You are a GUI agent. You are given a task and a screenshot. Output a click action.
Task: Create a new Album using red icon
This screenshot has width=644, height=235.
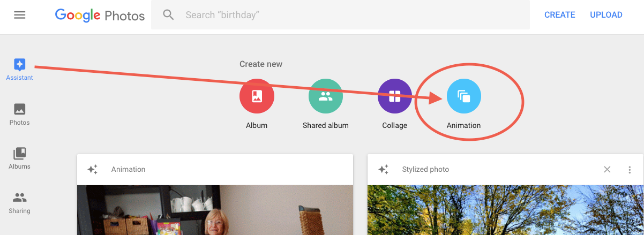click(x=257, y=96)
